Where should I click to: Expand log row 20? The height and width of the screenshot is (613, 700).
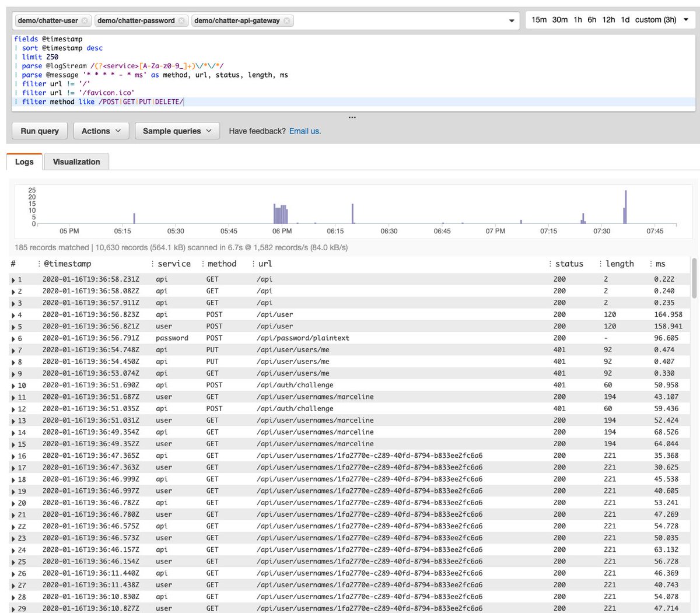pyautogui.click(x=13, y=503)
